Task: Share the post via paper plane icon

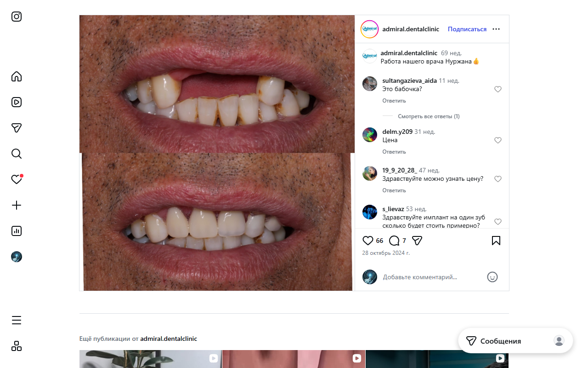Action: pyautogui.click(x=417, y=241)
